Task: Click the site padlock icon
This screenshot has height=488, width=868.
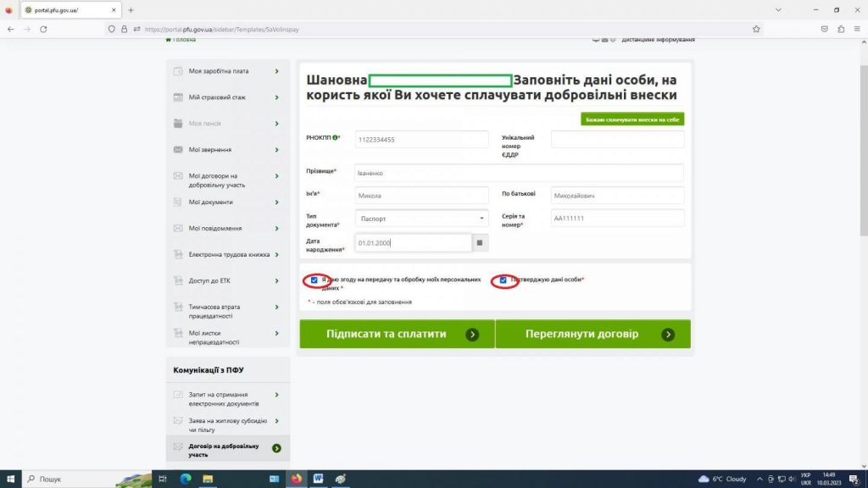Action: point(124,30)
